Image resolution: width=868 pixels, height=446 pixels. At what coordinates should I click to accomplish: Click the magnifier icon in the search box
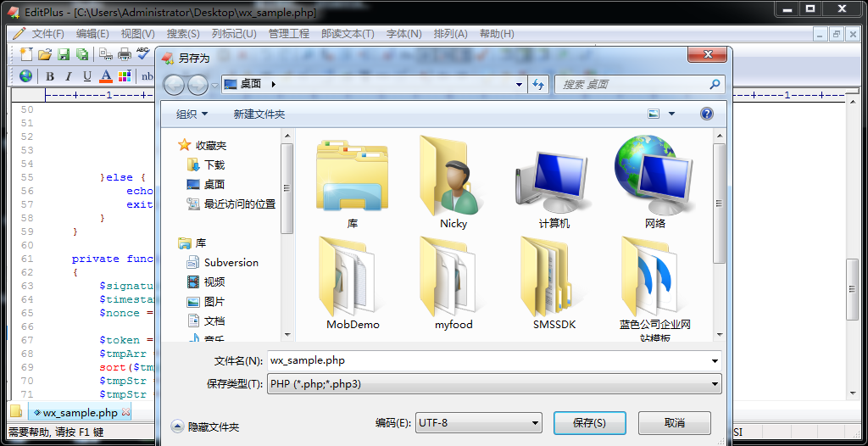click(x=715, y=84)
